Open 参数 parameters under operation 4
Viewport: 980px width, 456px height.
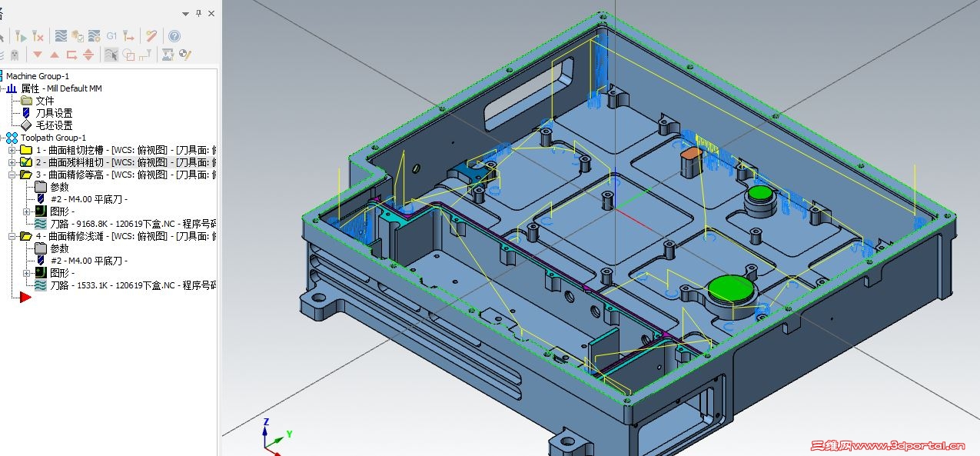(x=59, y=248)
